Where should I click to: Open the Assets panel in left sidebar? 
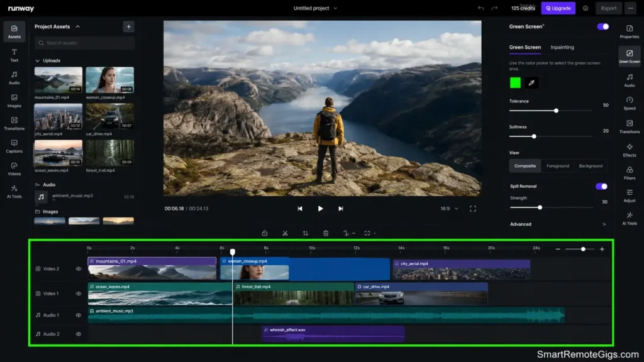14,31
